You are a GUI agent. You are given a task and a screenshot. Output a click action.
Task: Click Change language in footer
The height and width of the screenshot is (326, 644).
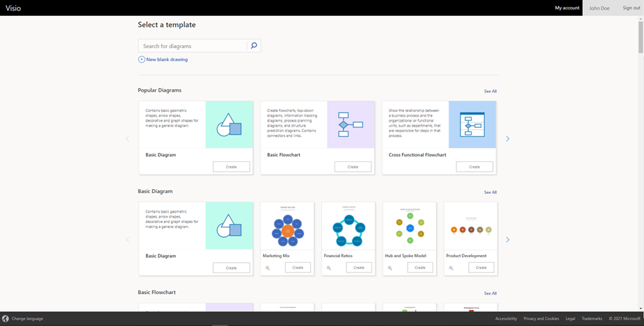tap(27, 318)
